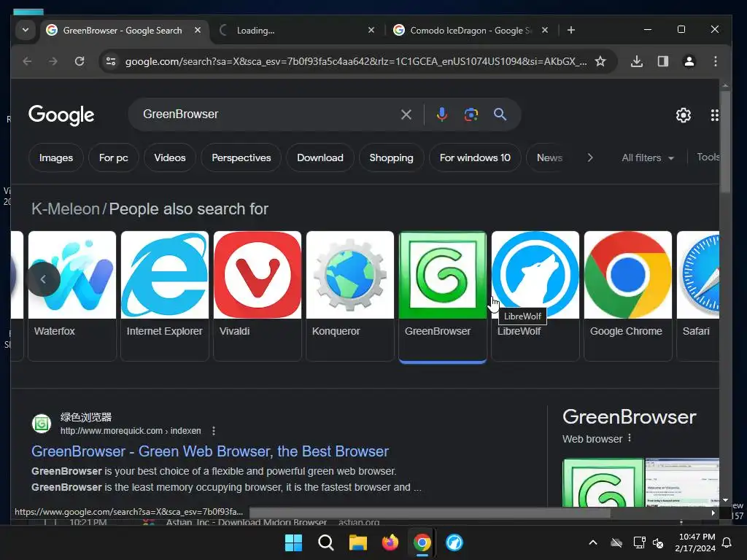
Task: Select For windows 10 chip
Action: click(475, 157)
